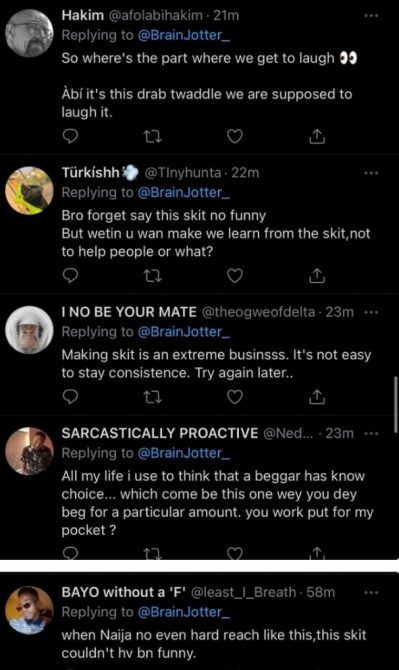Share Türkíshh's tweet

coord(317,276)
